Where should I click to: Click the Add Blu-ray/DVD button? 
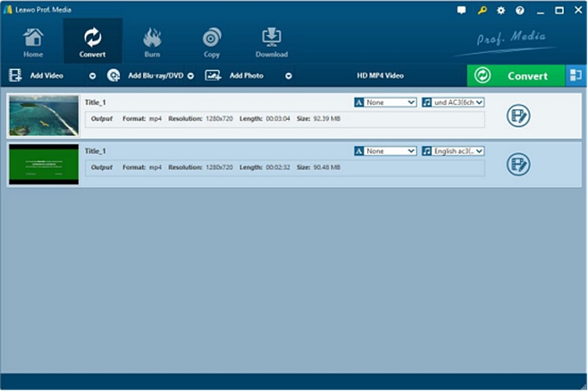(x=155, y=76)
